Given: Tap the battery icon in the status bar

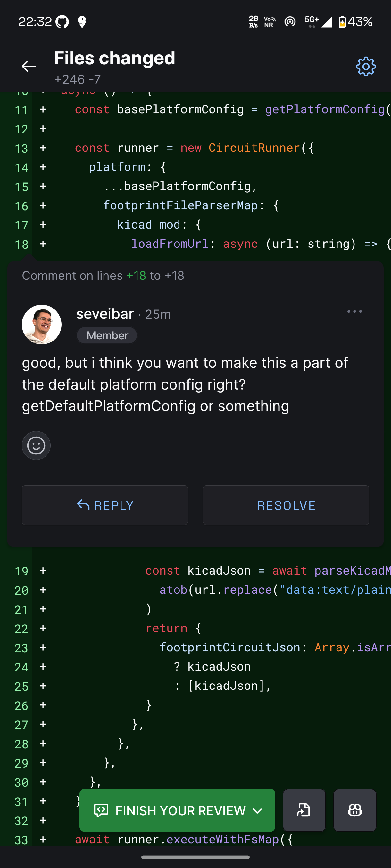Looking at the screenshot, I should pos(342,22).
